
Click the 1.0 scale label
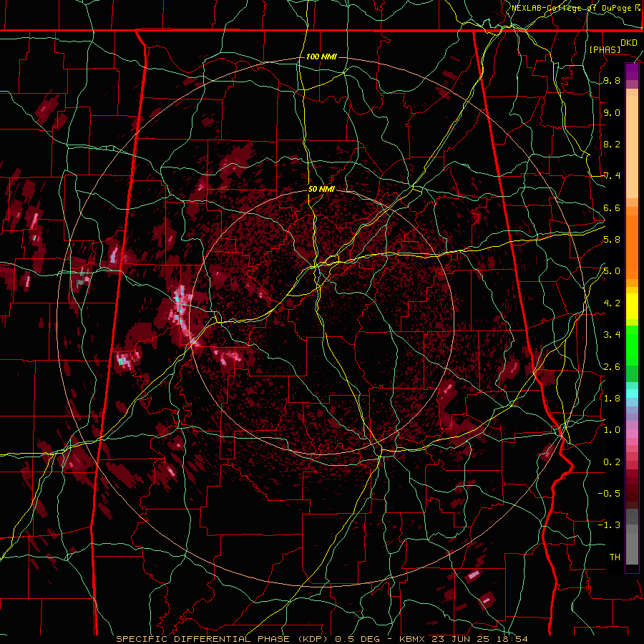coord(612,430)
